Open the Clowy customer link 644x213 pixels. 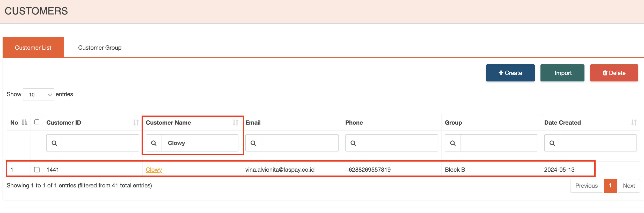[x=154, y=170]
